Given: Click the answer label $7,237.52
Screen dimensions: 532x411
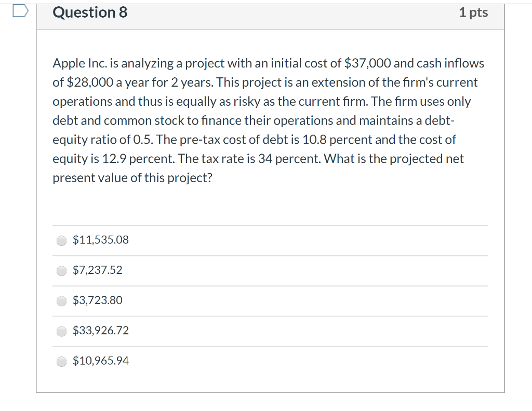Looking at the screenshot, I should tap(97, 270).
